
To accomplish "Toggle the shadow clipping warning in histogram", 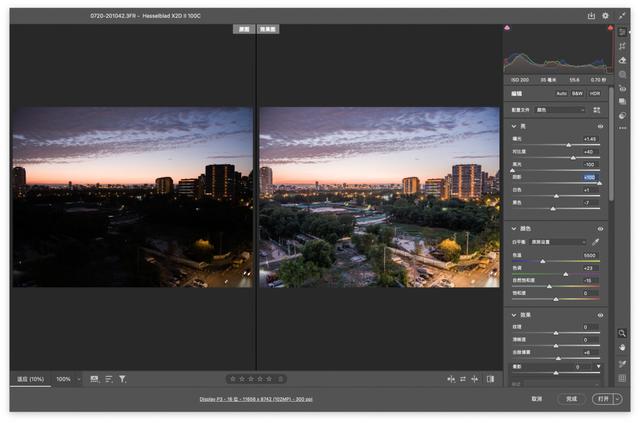I will (507, 28).
